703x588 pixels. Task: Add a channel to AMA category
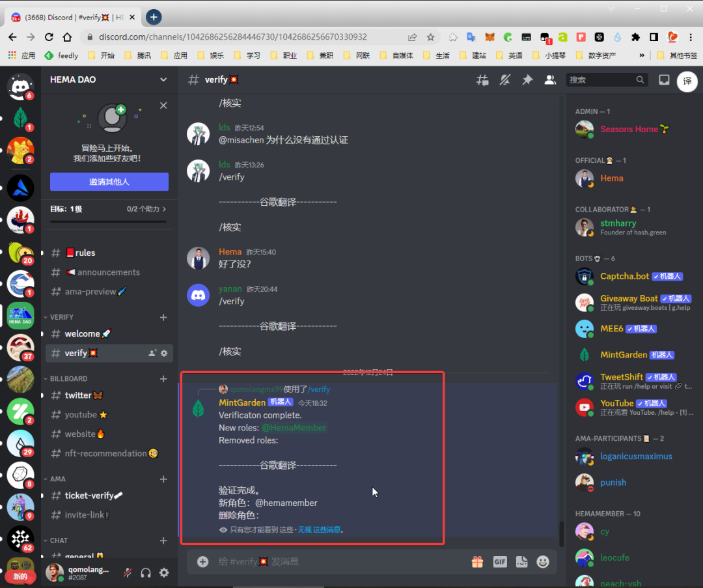(x=163, y=479)
